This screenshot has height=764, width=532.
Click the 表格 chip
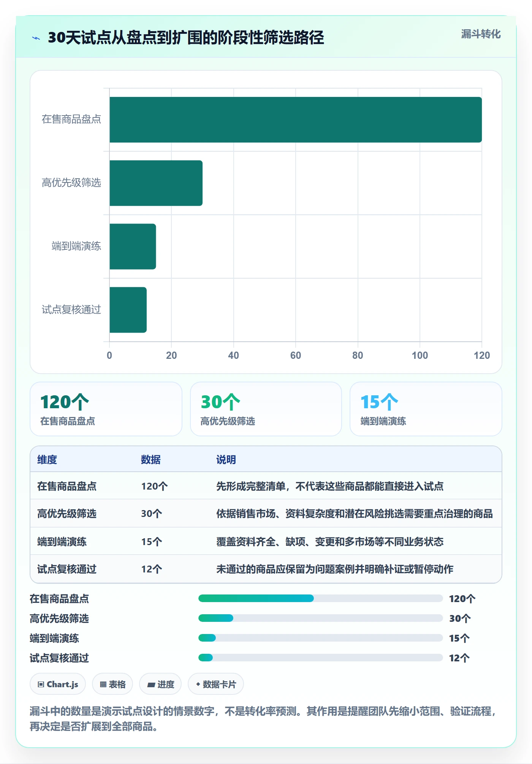coord(112,684)
